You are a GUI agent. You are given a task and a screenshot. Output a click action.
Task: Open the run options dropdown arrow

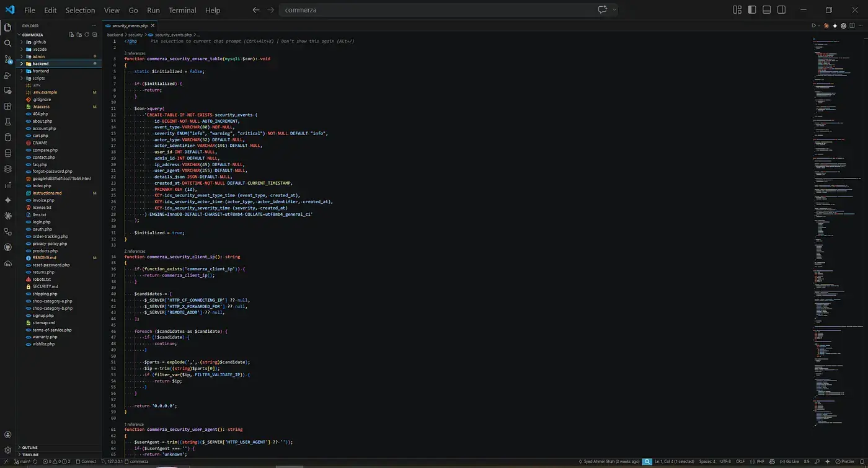tap(819, 25)
